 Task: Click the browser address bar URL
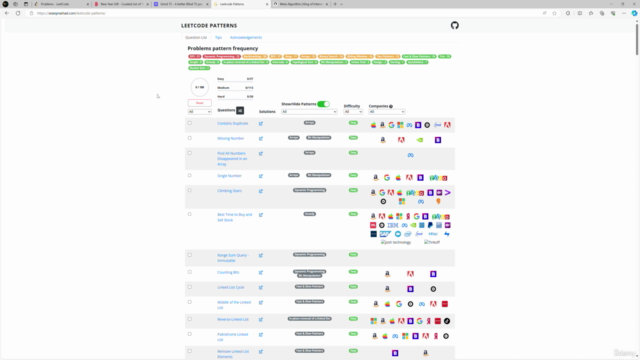point(71,13)
